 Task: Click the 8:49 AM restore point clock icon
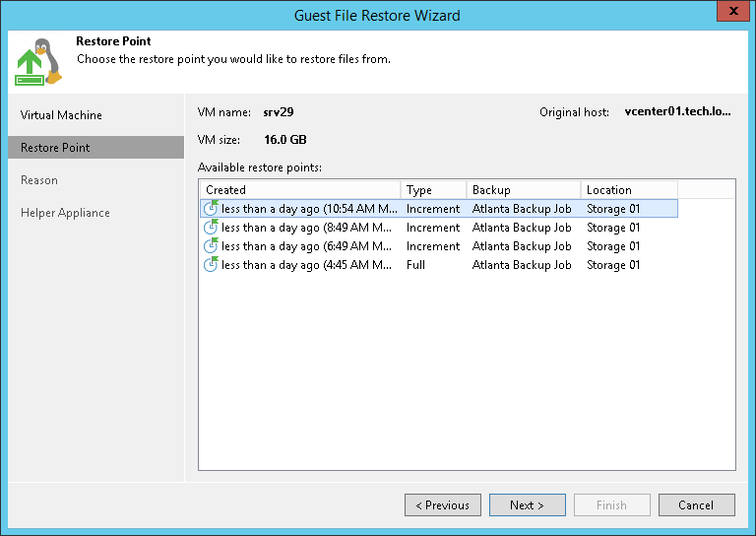click(x=211, y=228)
